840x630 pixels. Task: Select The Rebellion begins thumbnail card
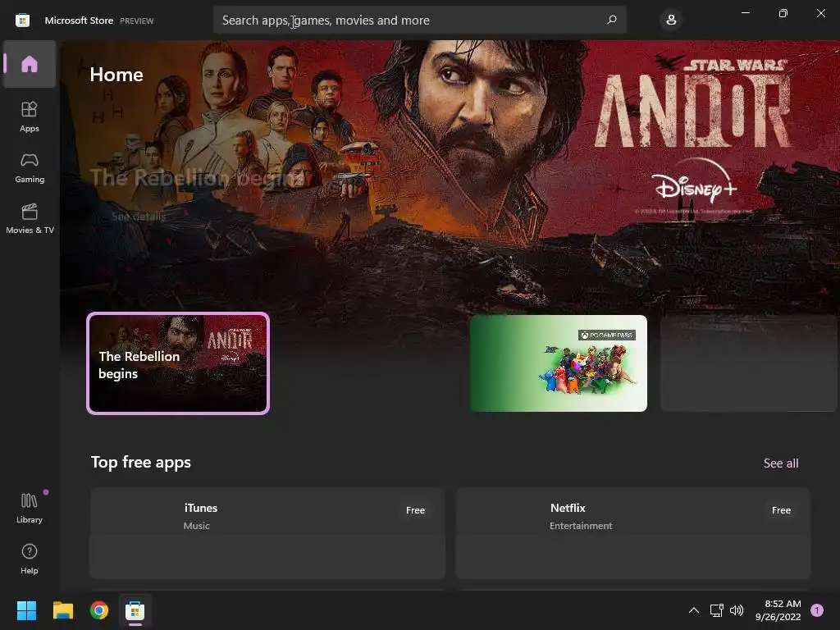click(178, 363)
